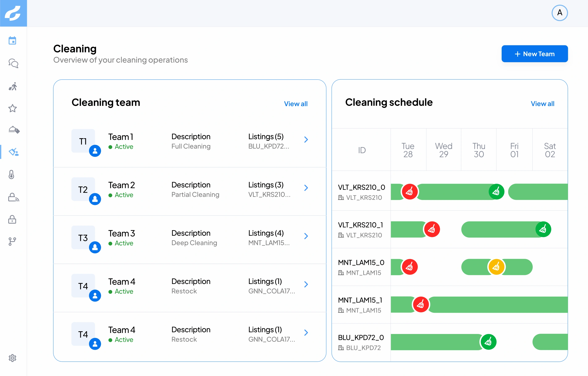This screenshot has height=376, width=588.
Task: Open the messages chat sidebar icon
Action: pyautogui.click(x=13, y=63)
